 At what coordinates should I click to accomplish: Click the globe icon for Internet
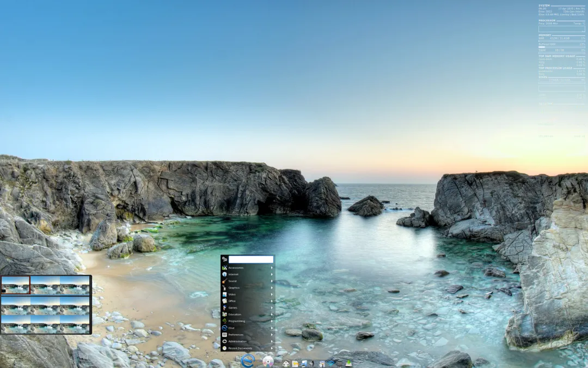[224, 274]
